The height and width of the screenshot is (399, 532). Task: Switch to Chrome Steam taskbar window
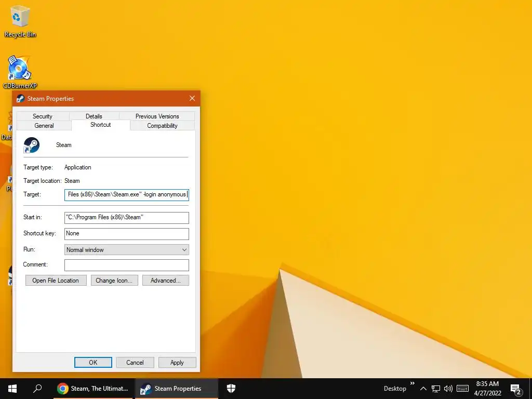92,389
